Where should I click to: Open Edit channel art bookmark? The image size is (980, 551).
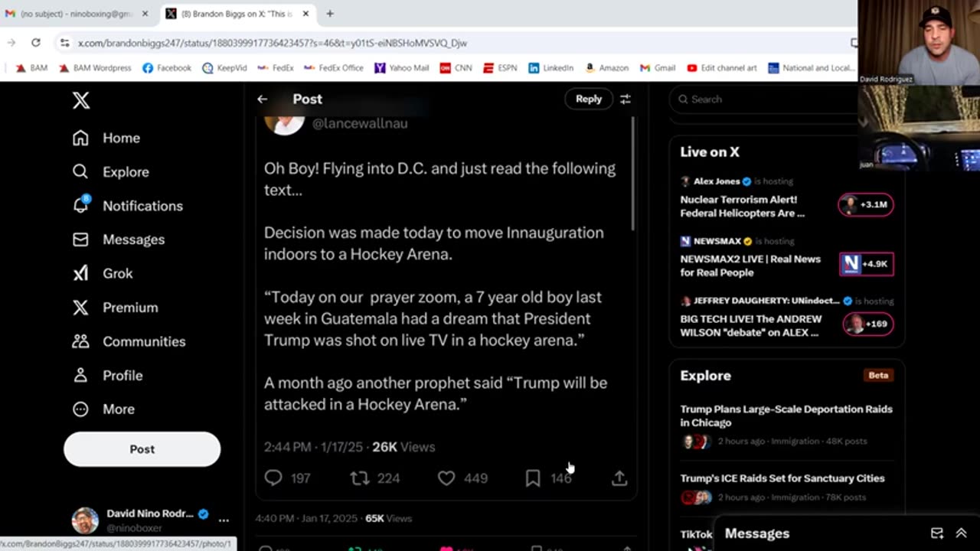(x=722, y=68)
